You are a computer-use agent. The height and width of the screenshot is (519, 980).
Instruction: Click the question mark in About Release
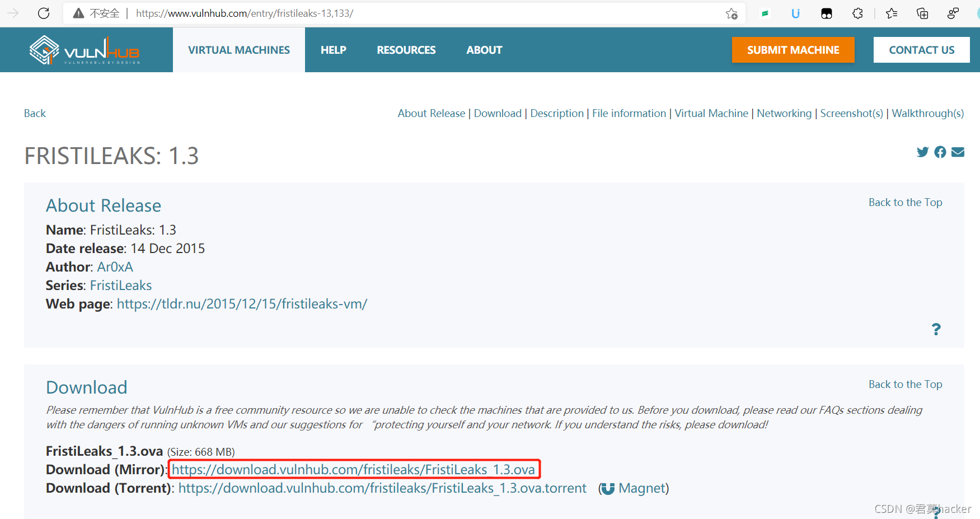[x=936, y=329]
